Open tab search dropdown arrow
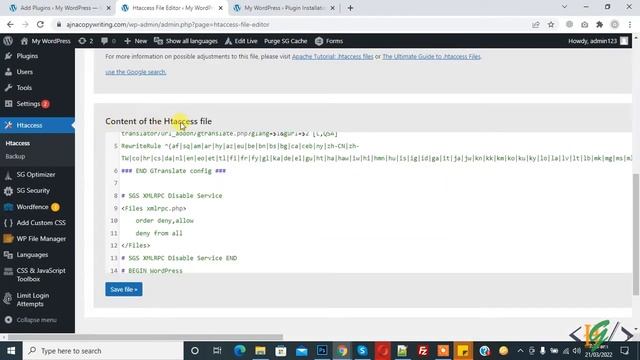640x360 pixels. 564,7
